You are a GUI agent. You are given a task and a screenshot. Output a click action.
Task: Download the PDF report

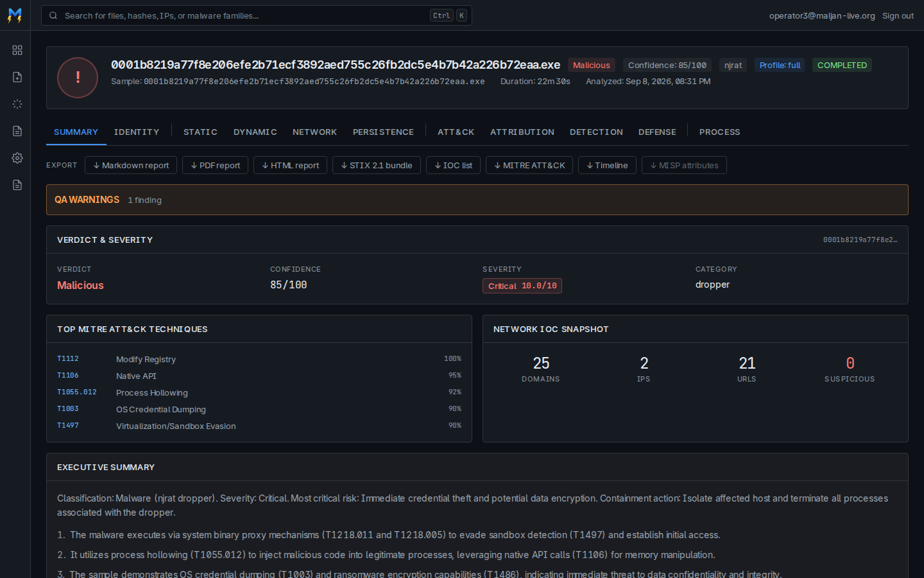tap(215, 165)
